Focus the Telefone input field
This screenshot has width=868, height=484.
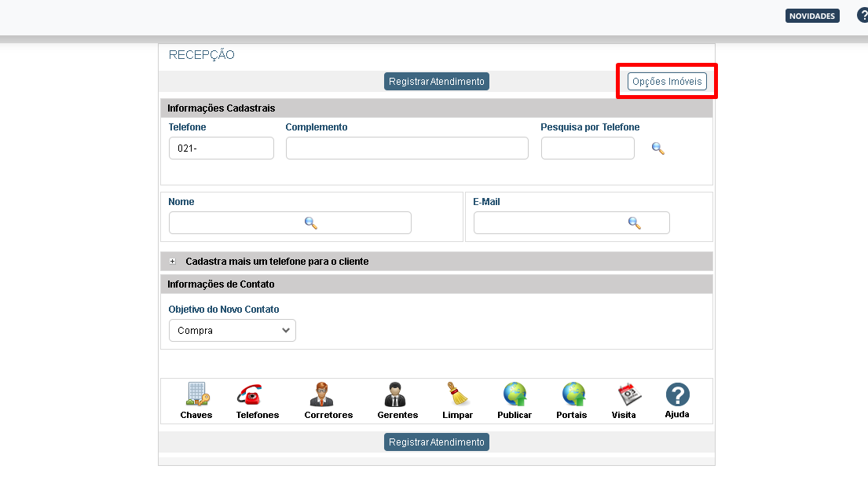(222, 148)
